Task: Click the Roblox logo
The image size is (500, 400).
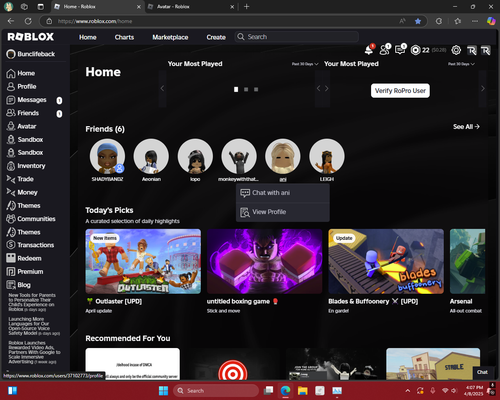Action: click(x=31, y=37)
